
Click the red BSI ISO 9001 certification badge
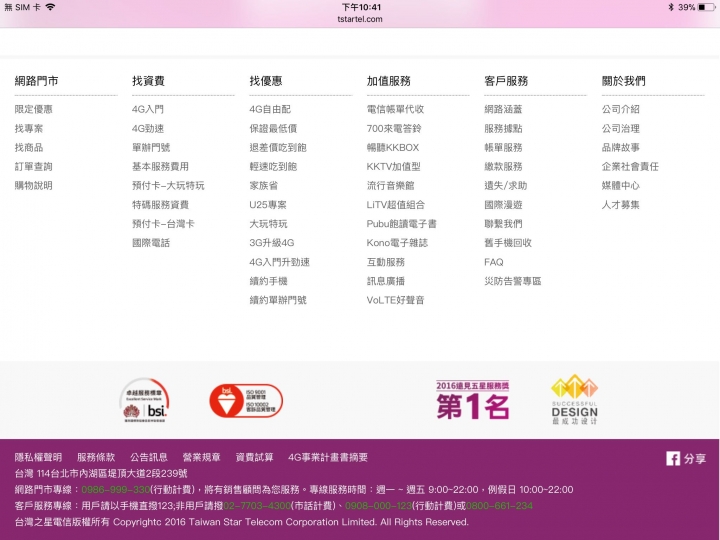tap(246, 401)
